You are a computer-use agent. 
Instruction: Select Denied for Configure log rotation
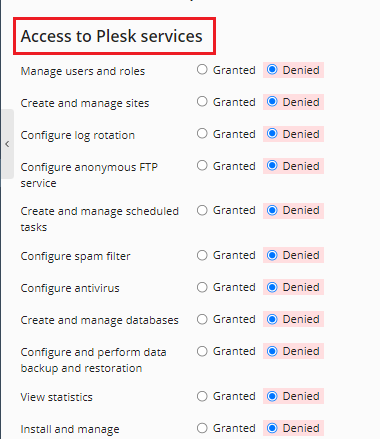(x=272, y=134)
